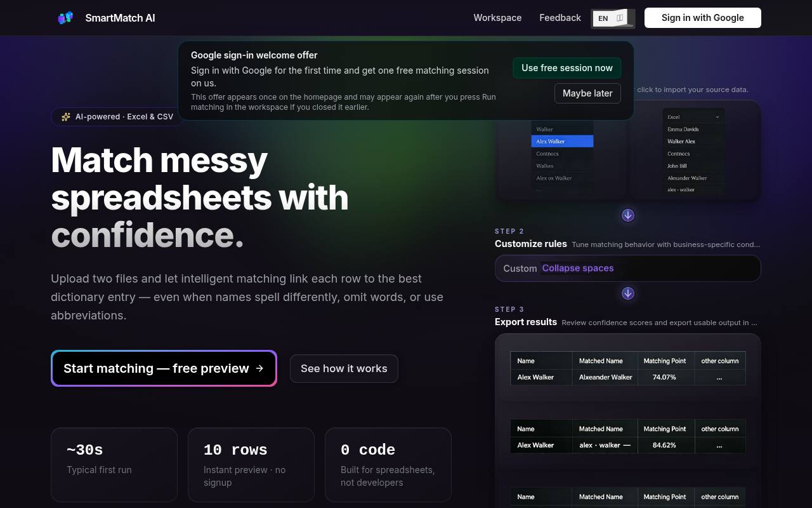Click the sparkle icon in AI-powered badge
This screenshot has width=812, height=508.
tap(66, 117)
